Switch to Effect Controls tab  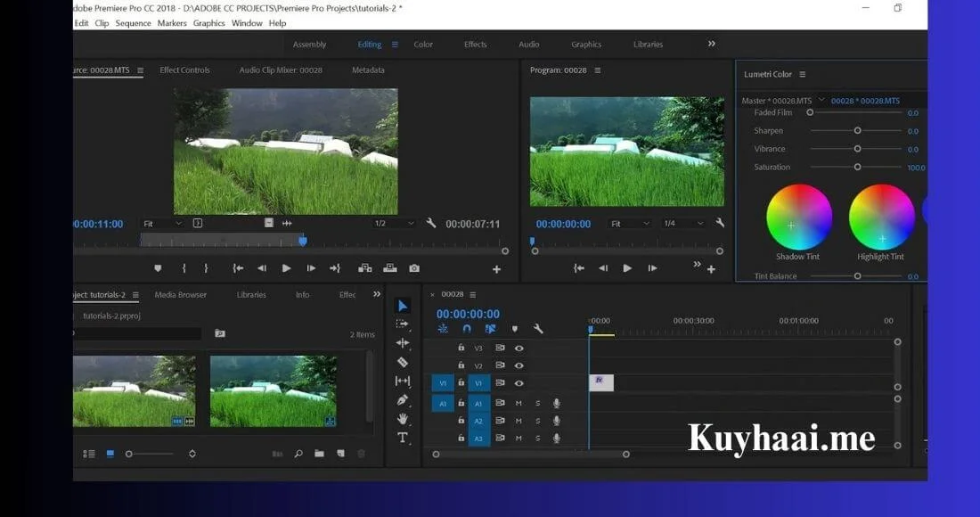click(184, 70)
